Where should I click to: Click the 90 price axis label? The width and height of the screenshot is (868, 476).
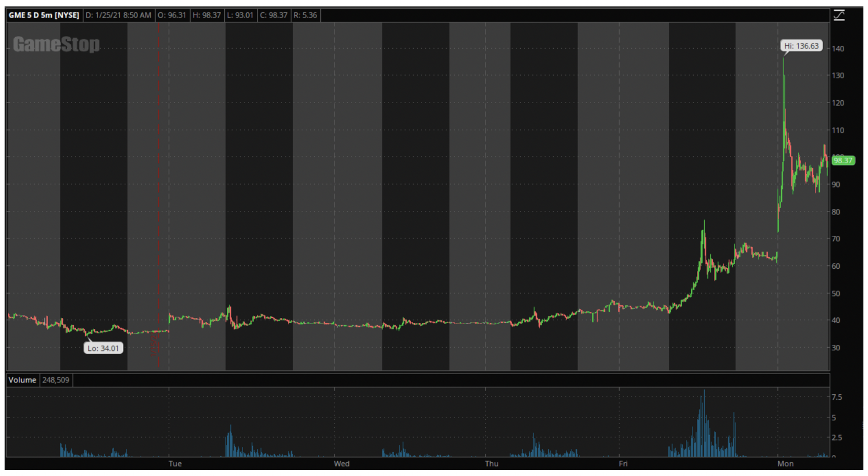pyautogui.click(x=836, y=184)
